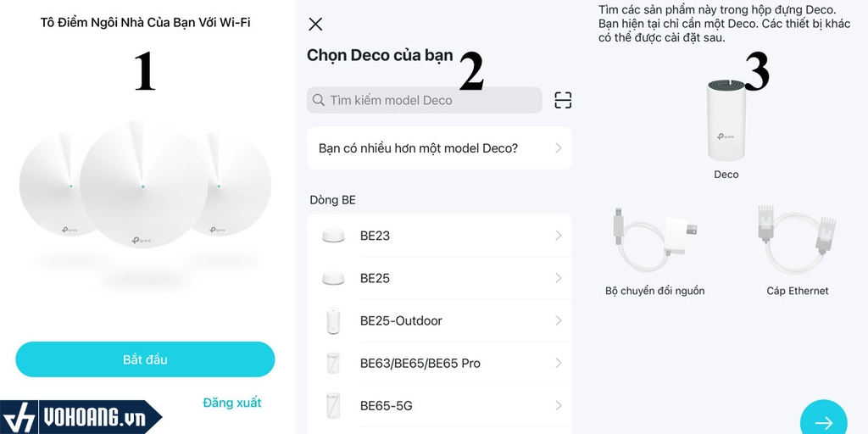Viewport: 868px width, 434px height.
Task: Click the BE23 device icon
Action: pos(333,236)
